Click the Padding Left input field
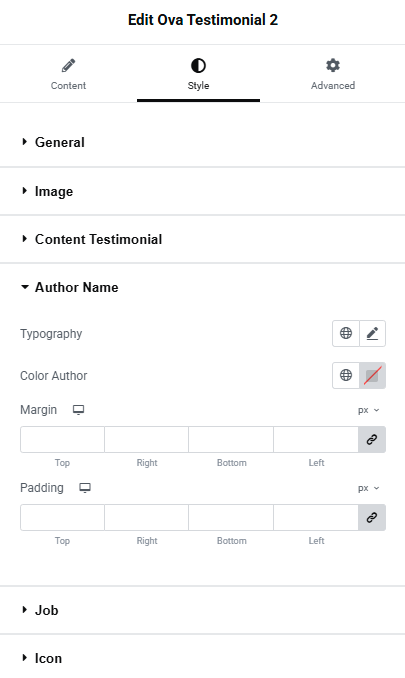This screenshot has width=405, height=678. pos(316,518)
